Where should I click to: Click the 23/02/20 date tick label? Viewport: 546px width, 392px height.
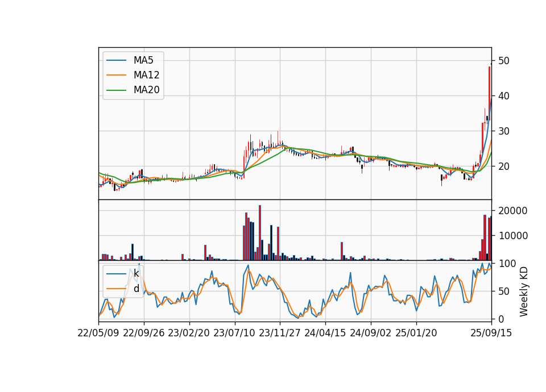[x=189, y=333]
